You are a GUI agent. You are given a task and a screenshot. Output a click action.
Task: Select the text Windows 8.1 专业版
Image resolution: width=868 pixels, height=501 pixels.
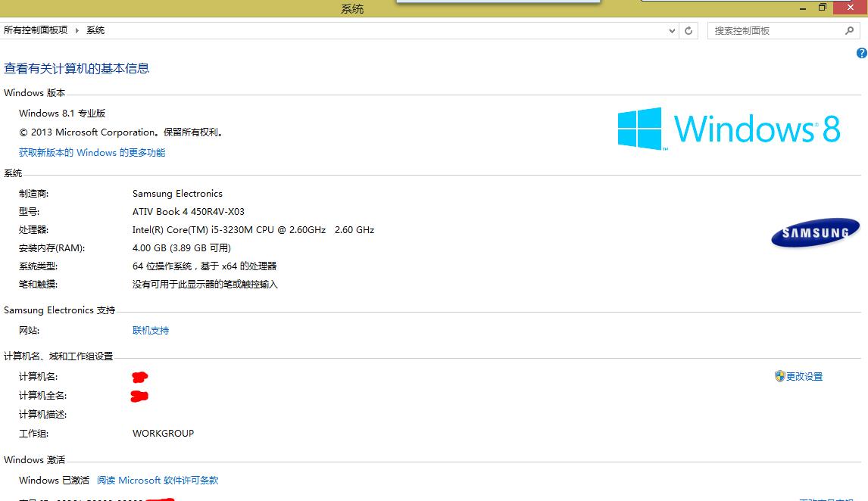tap(62, 114)
